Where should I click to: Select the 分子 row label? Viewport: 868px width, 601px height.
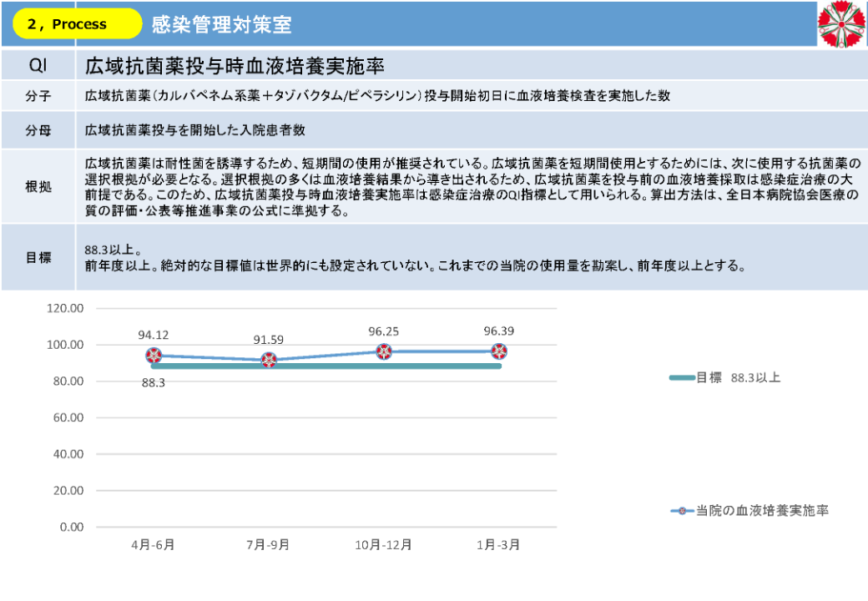38,95
